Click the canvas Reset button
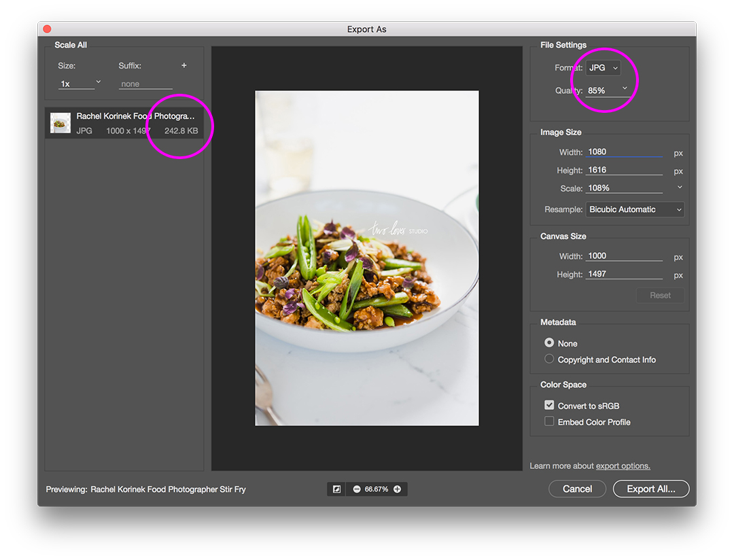Viewport: 734px width, 560px height. pos(660,296)
